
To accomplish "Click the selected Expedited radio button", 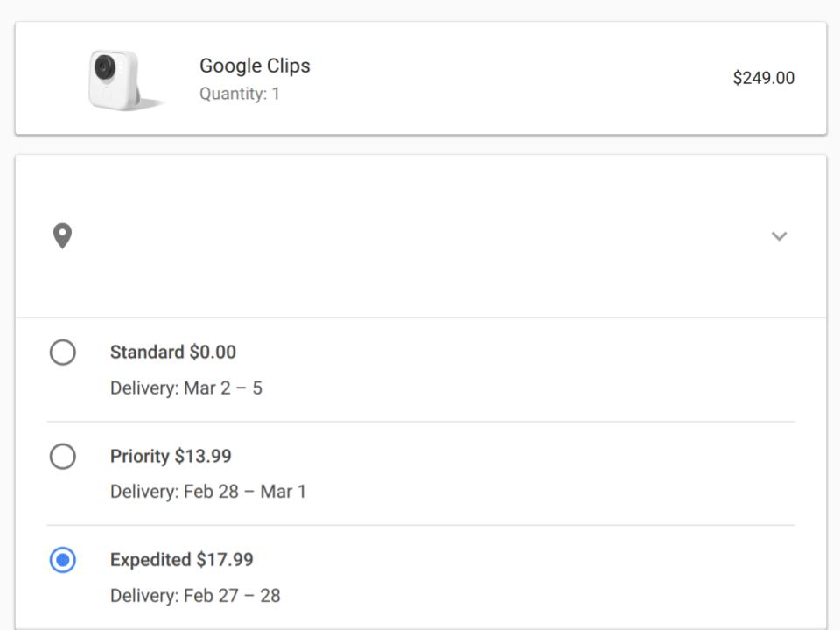I will point(63,560).
